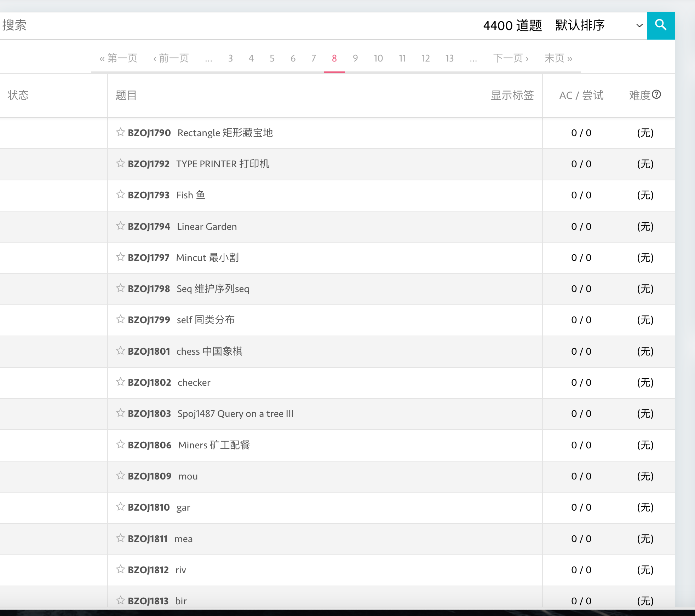Go to next page via 下一页
This screenshot has width=695, height=616.
tap(511, 58)
